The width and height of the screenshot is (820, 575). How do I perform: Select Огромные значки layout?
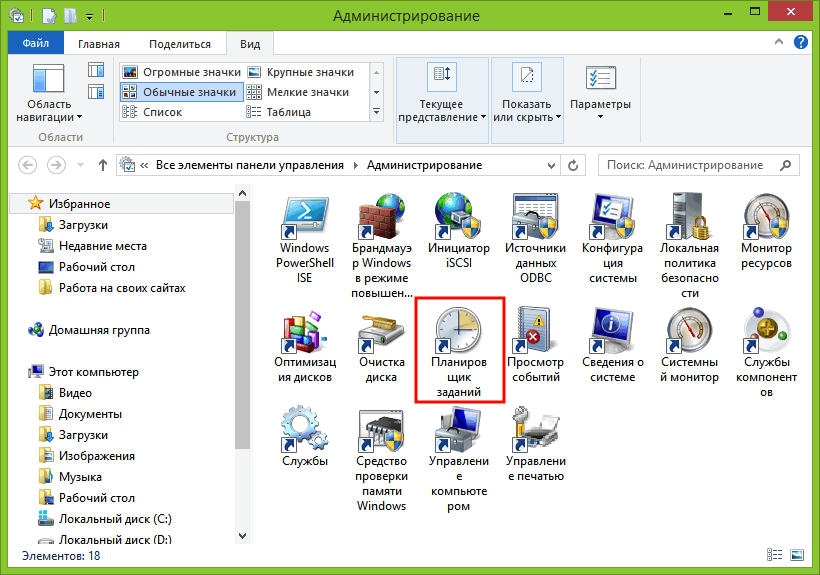[x=181, y=72]
